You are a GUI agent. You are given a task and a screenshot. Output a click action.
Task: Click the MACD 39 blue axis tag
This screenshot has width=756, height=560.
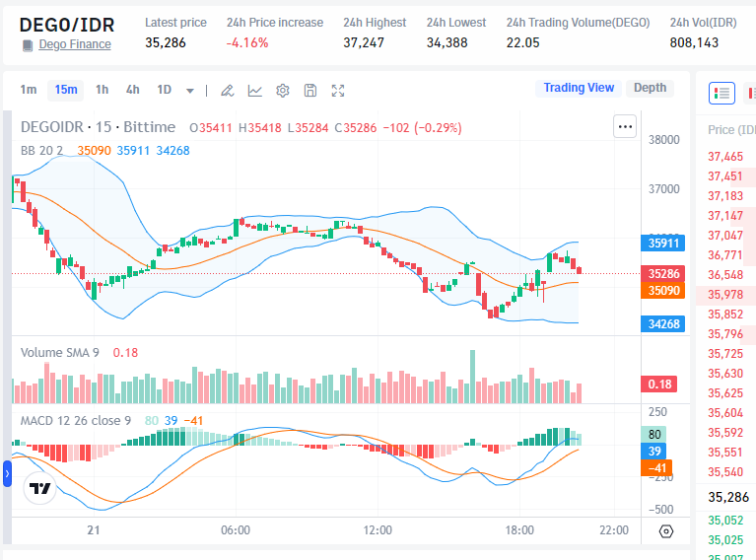pyautogui.click(x=653, y=451)
